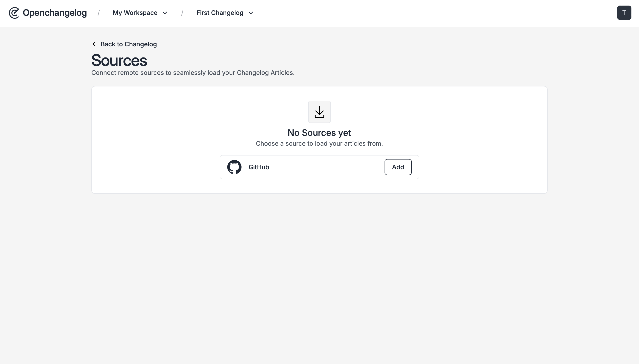639x364 pixels.
Task: Select First Changelog in the breadcrumb
Action: 219,13
